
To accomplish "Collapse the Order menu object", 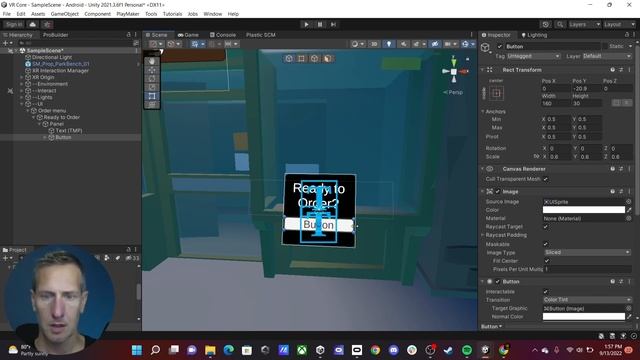I will coord(28,111).
